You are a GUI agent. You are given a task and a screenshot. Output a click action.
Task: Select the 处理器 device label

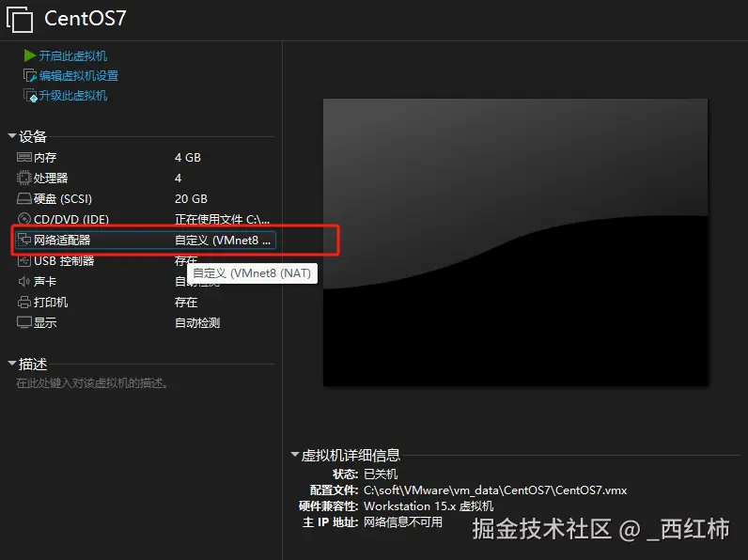pos(51,178)
